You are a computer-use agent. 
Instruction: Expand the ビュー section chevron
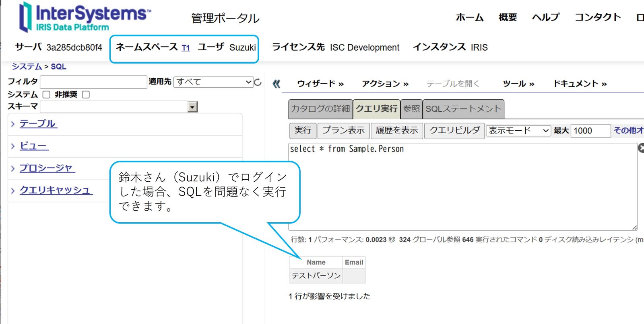click(x=13, y=146)
